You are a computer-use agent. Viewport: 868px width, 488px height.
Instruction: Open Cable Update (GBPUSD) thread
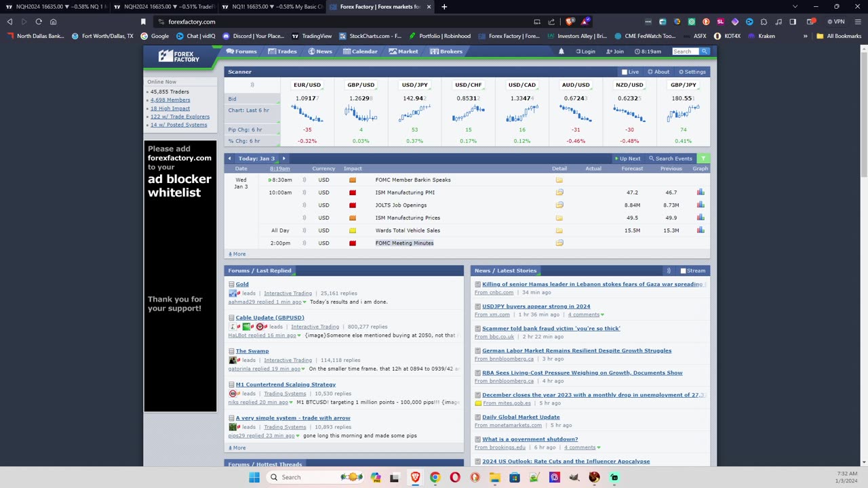point(270,317)
